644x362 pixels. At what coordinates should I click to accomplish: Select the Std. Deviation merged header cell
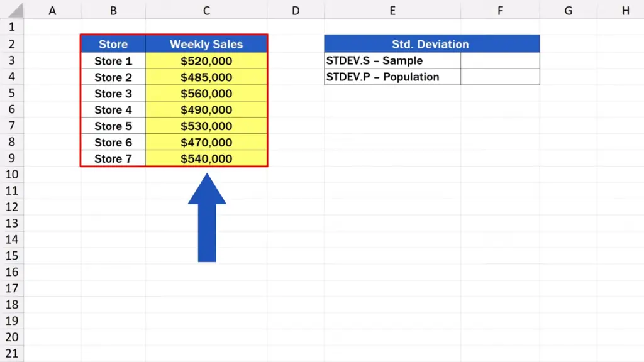(x=431, y=45)
